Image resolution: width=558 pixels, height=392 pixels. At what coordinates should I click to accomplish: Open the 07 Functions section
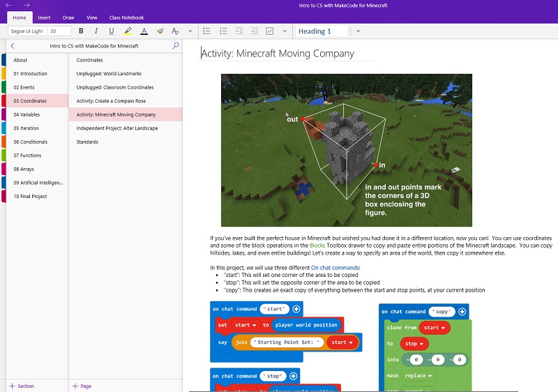pos(37,156)
